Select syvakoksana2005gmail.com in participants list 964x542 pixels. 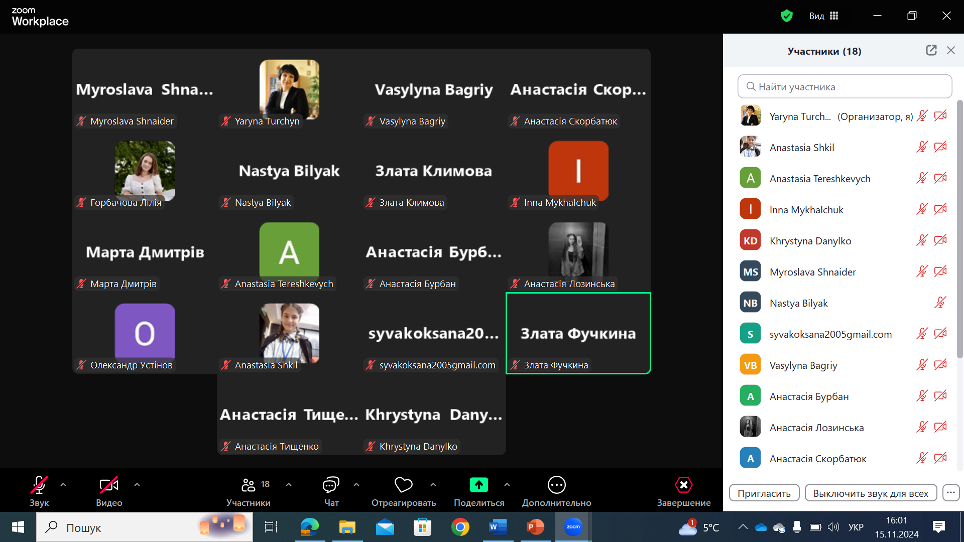tap(845, 334)
